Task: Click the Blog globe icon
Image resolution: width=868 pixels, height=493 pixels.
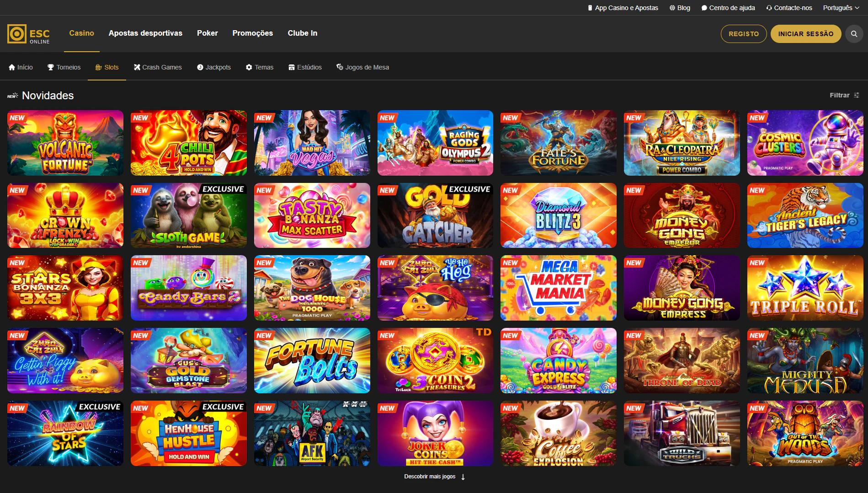Action: (x=672, y=8)
